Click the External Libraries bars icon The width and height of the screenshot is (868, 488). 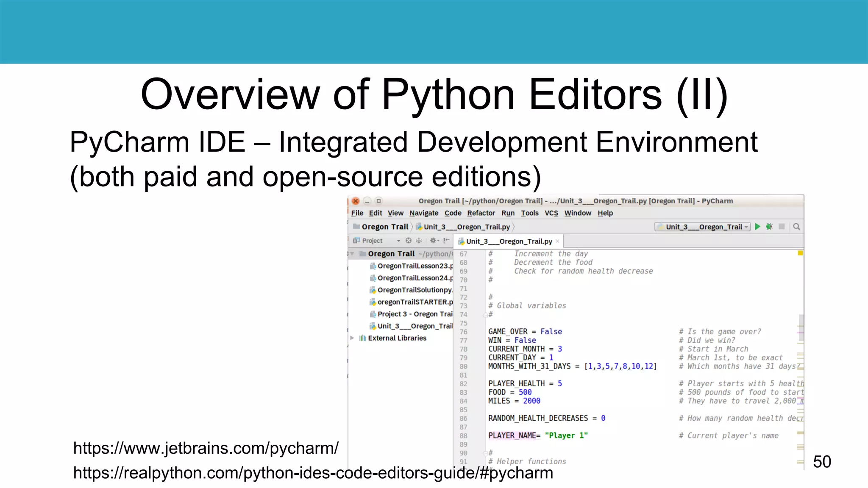(362, 338)
